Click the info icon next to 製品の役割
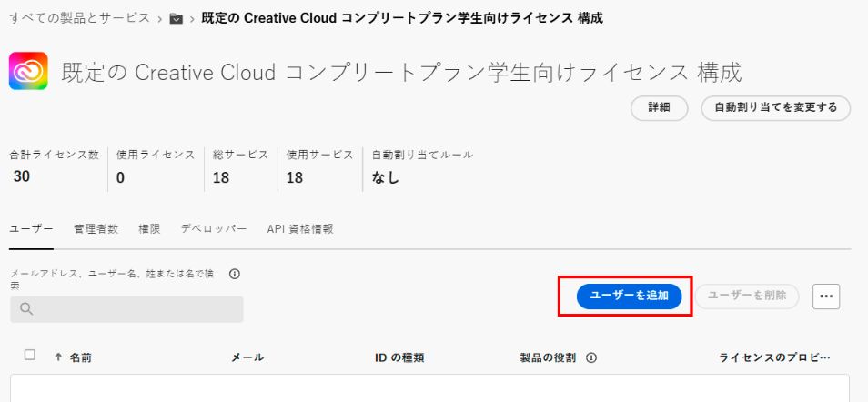The image size is (868, 402). point(591,357)
